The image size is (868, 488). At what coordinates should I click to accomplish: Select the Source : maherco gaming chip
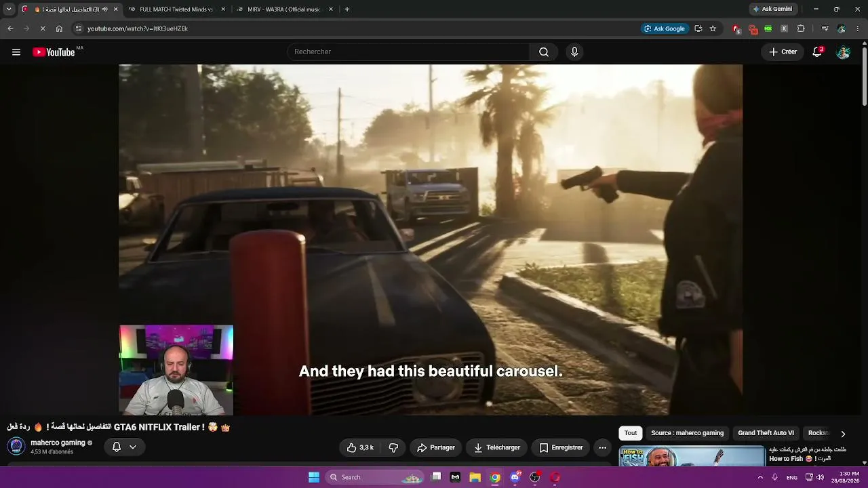[x=688, y=433]
